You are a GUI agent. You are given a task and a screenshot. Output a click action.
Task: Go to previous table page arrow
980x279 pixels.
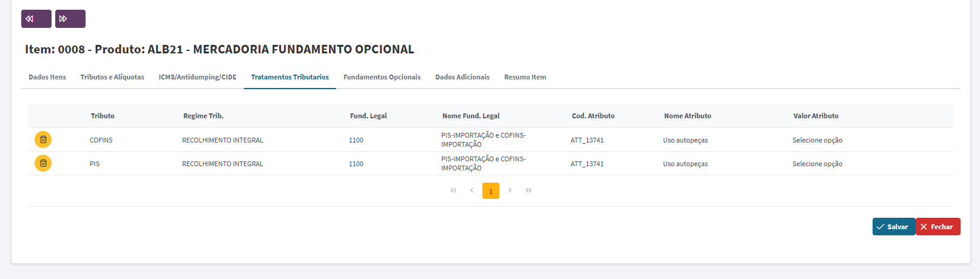click(x=471, y=190)
